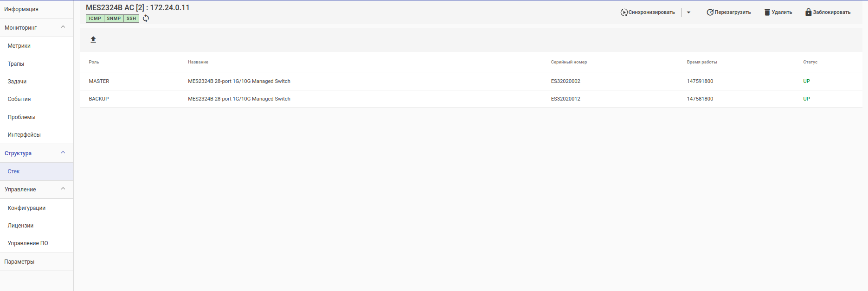Screen dimensions: 868x291
Task: Click the SNMP status badge
Action: point(114,19)
